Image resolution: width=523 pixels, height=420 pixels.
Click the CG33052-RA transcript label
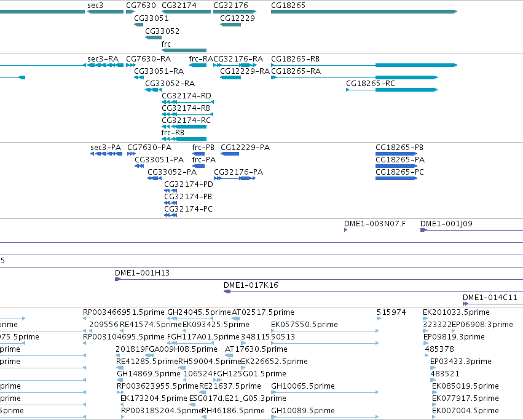click(170, 84)
